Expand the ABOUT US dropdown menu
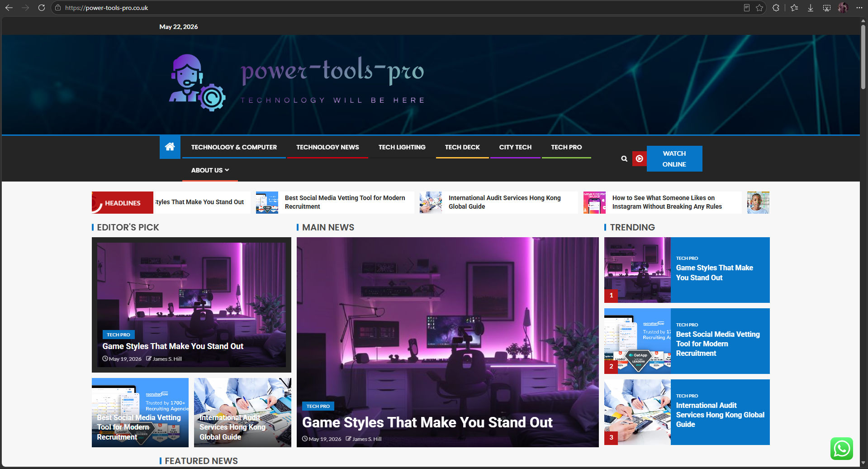Viewport: 868px width, 469px height. pos(210,170)
